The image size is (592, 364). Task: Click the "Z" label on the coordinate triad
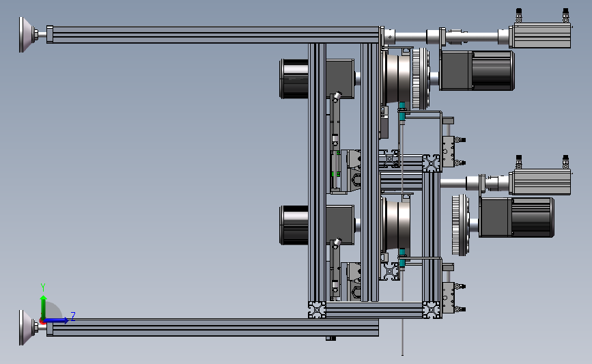coord(73,316)
